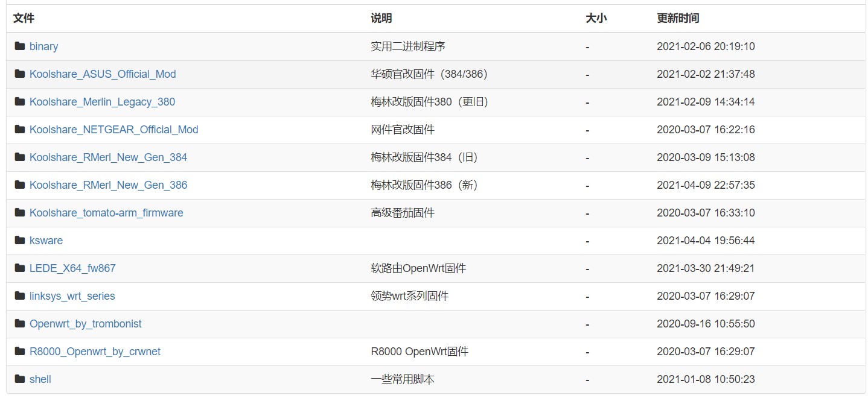Click the 更新时间 column header
The width and height of the screenshot is (868, 398).
click(678, 18)
